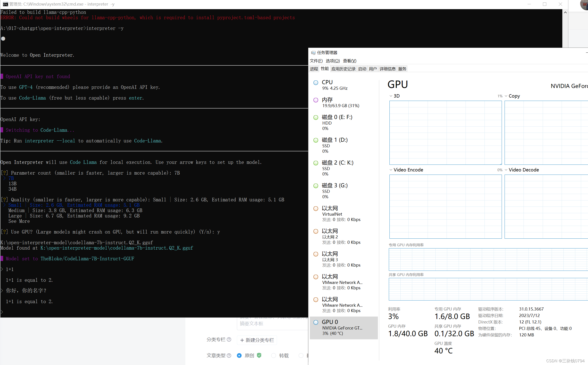Click the 专用 GPU 内存利用率 graph

point(488,259)
